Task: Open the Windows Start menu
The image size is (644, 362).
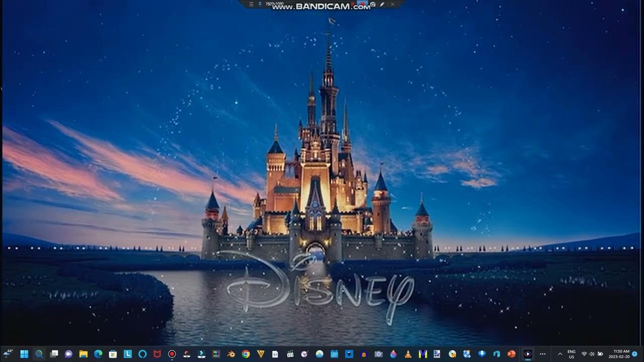Action: point(24,354)
